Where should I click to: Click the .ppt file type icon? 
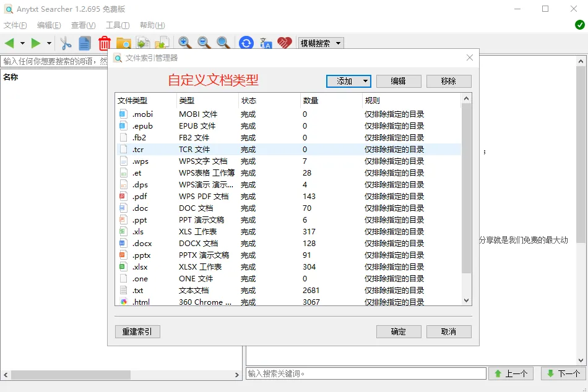123,219
